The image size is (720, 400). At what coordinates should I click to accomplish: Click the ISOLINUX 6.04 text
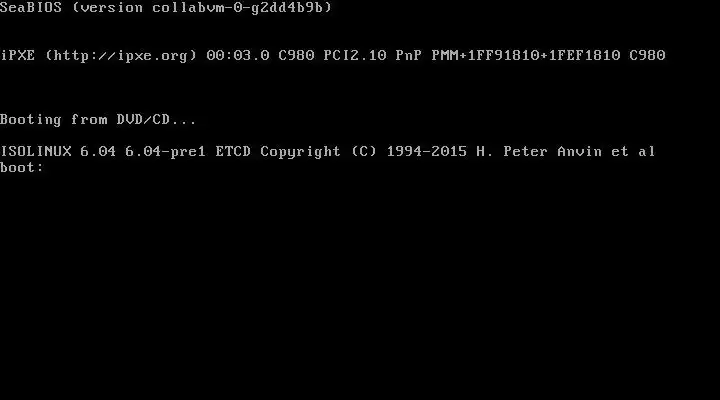(x=58, y=151)
